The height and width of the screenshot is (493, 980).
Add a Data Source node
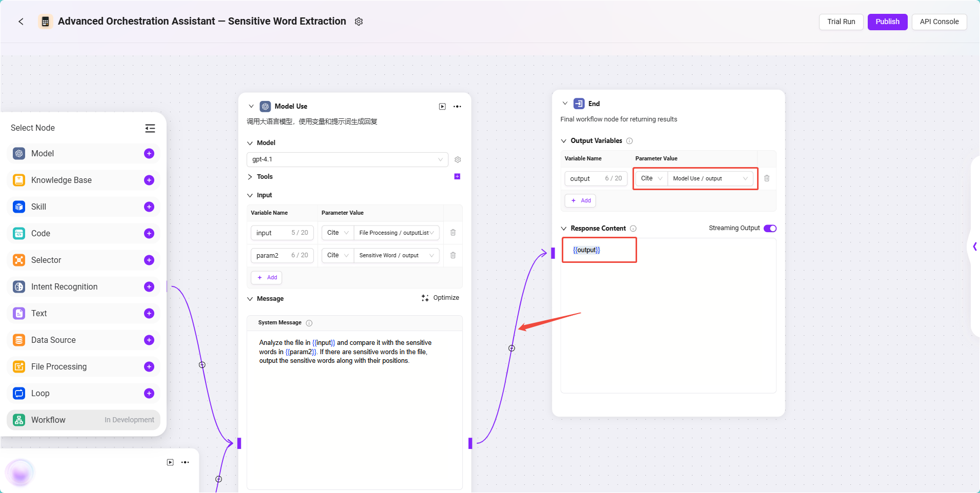tap(149, 340)
